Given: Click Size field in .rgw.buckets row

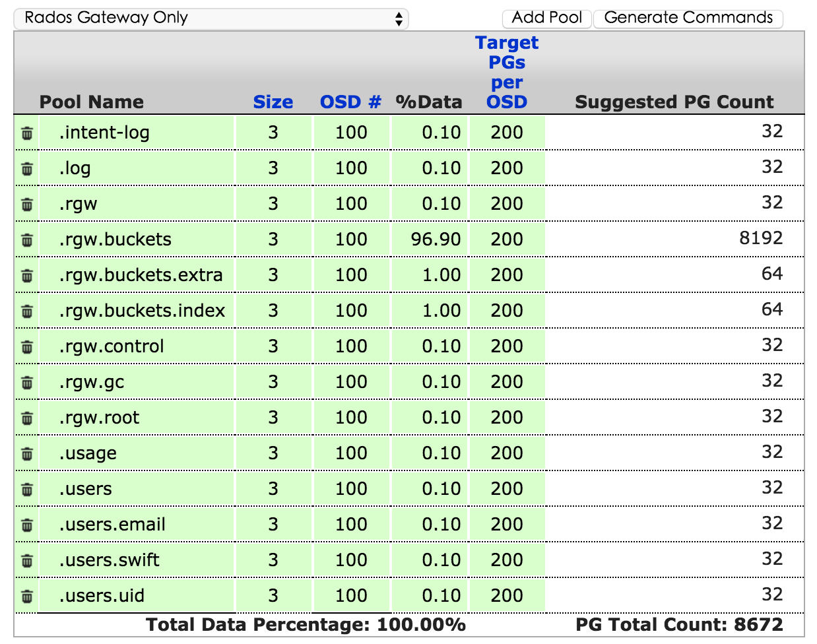Looking at the screenshot, I should [x=273, y=240].
